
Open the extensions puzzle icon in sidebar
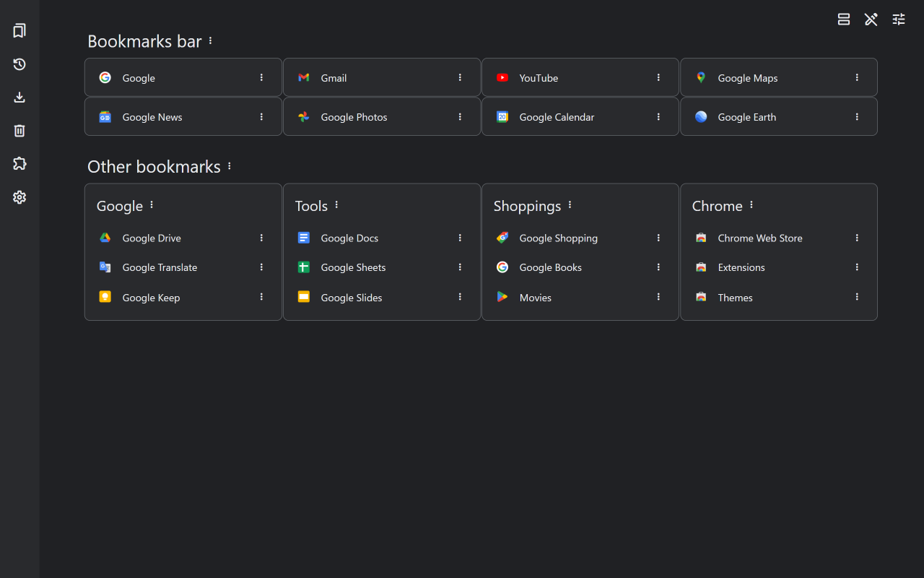(x=19, y=164)
